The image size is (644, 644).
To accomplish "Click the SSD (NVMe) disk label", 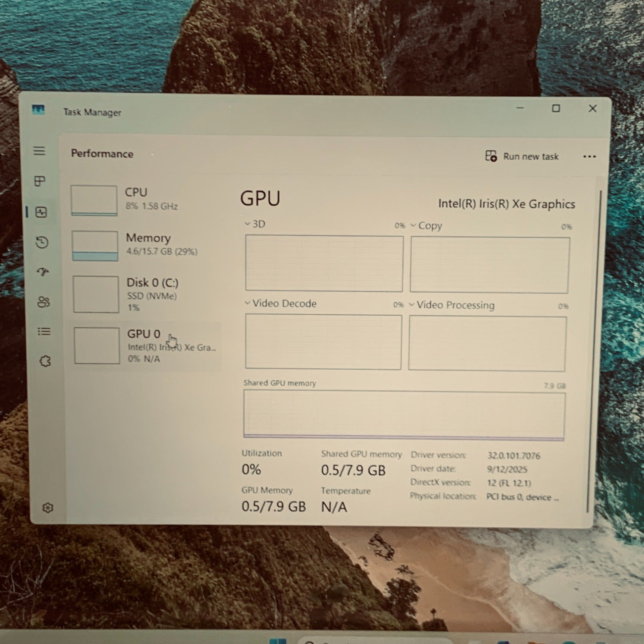I will (x=152, y=296).
